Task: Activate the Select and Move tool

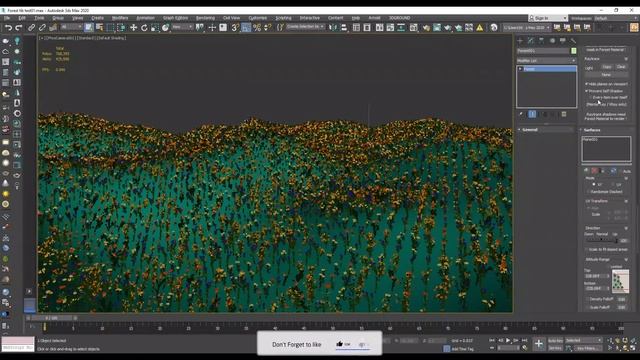Action: point(133,28)
